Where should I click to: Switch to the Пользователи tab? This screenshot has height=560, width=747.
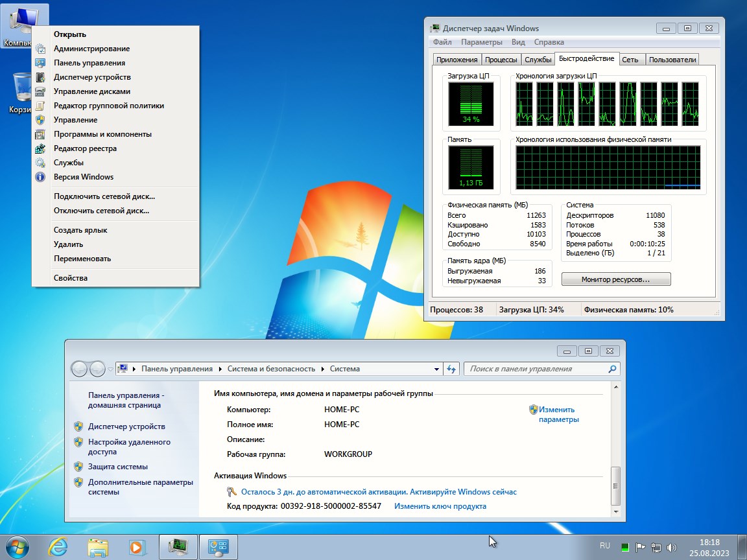coord(672,60)
